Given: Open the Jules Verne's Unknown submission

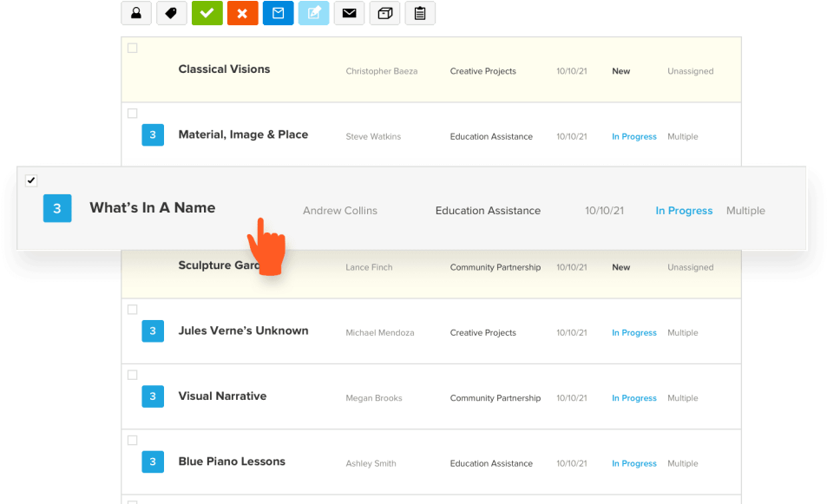Looking at the screenshot, I should click(x=243, y=331).
